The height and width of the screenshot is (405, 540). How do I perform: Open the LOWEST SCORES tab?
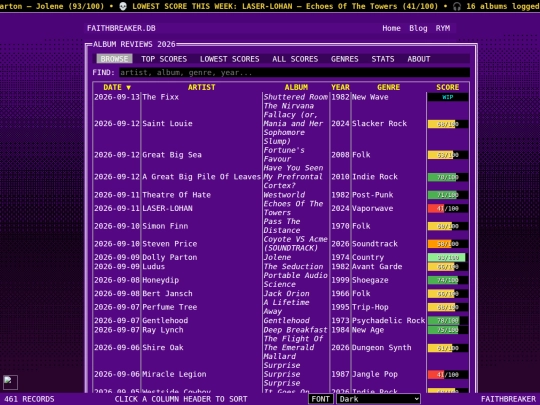229,59
